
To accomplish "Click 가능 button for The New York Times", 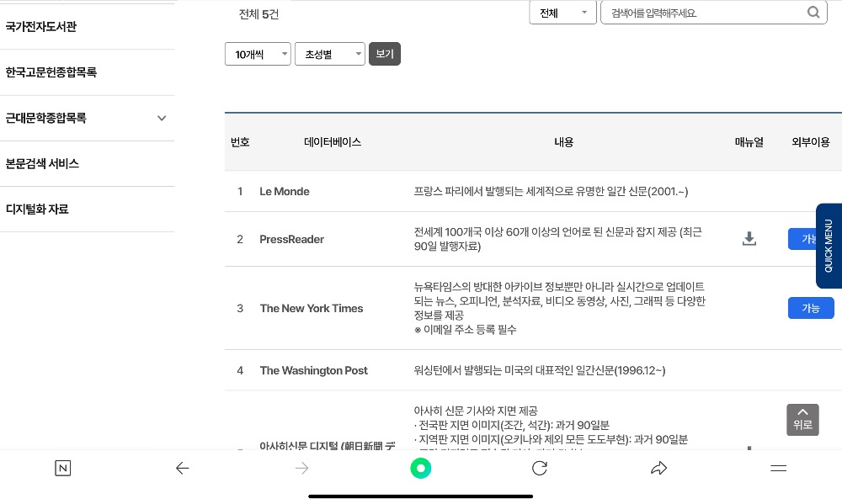I will [811, 308].
